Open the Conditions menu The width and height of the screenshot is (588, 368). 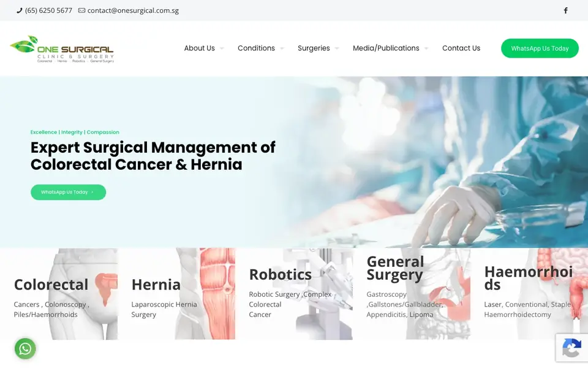[256, 48]
